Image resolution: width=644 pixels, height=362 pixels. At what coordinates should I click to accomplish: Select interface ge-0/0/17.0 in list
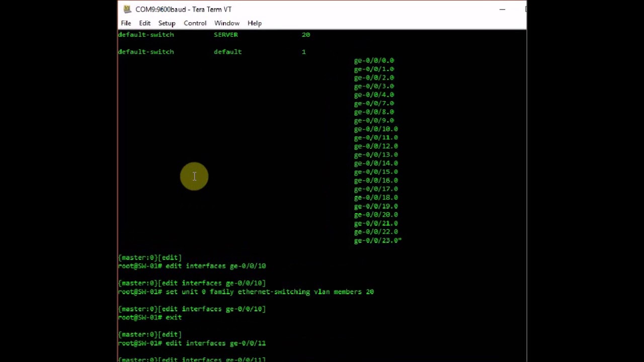pos(376,189)
